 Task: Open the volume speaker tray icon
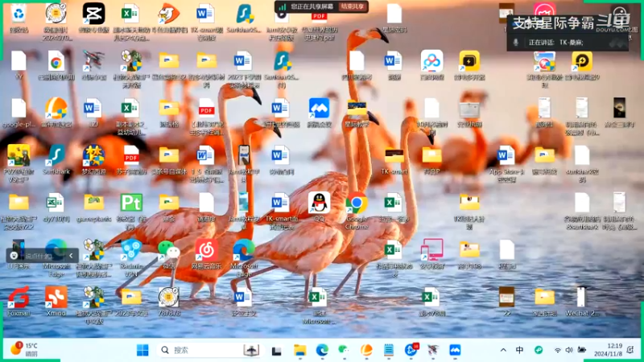pos(569,350)
